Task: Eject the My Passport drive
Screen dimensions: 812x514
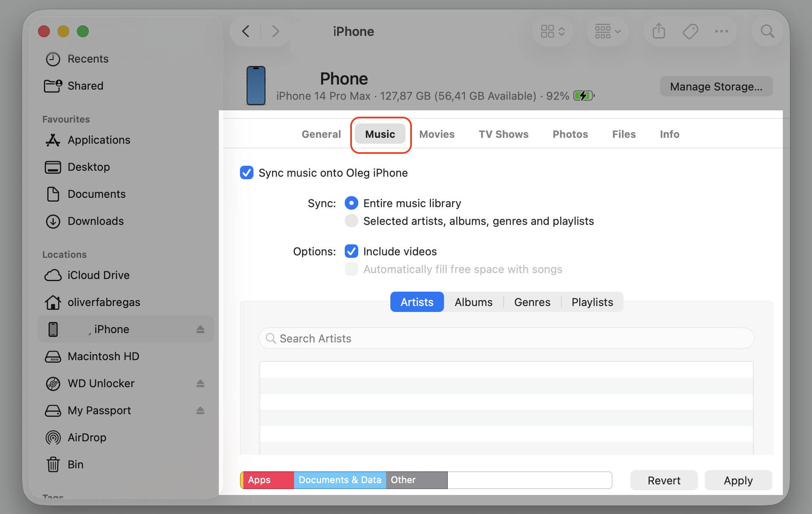Action: (x=200, y=410)
